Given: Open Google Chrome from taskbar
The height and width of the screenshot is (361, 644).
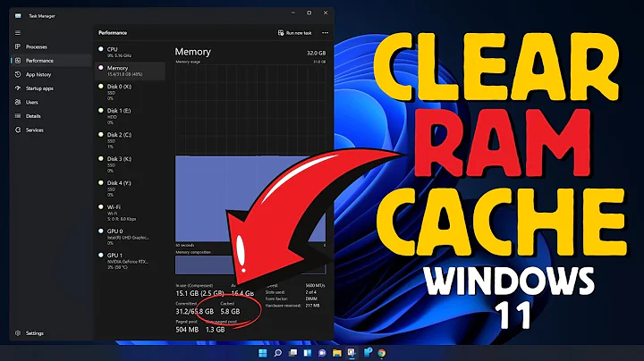Looking at the screenshot, I should click(x=382, y=353).
